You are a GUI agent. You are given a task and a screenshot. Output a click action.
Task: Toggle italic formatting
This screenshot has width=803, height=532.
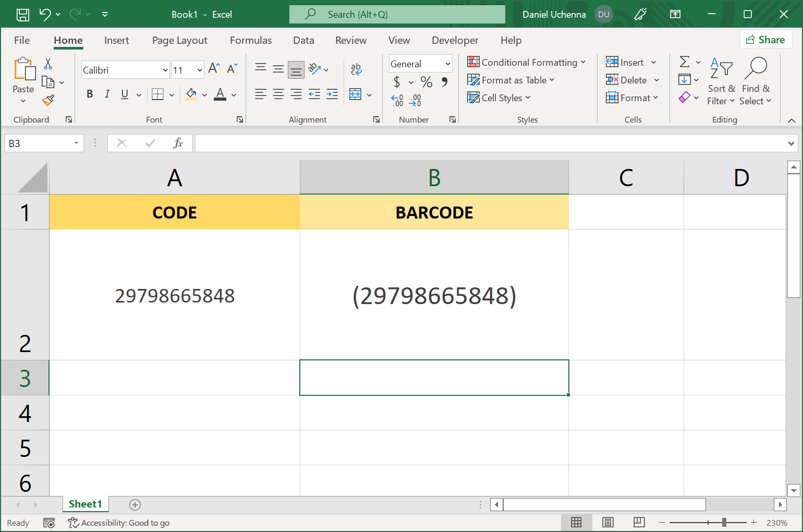coord(107,94)
